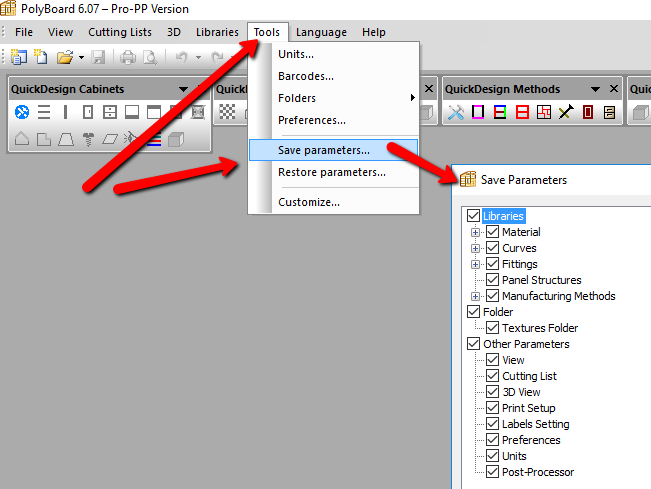Open the File menu
The width and height of the screenshot is (651, 489).
point(24,32)
